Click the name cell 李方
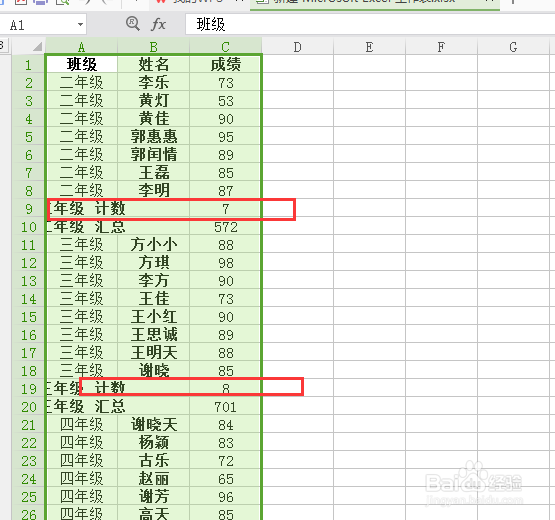This screenshot has width=555, height=520. click(153, 281)
